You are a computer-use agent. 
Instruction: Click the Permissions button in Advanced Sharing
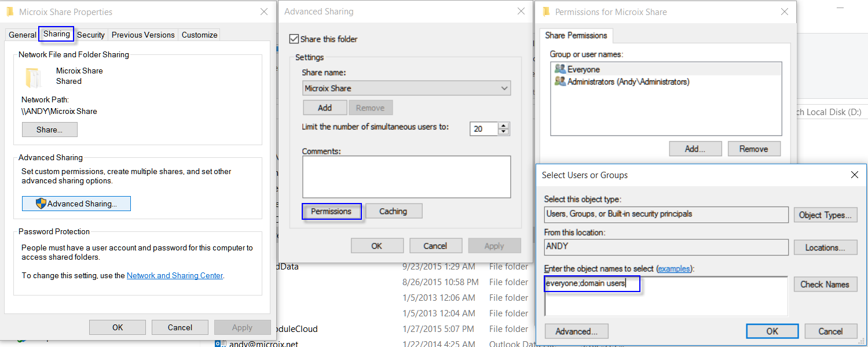(331, 212)
